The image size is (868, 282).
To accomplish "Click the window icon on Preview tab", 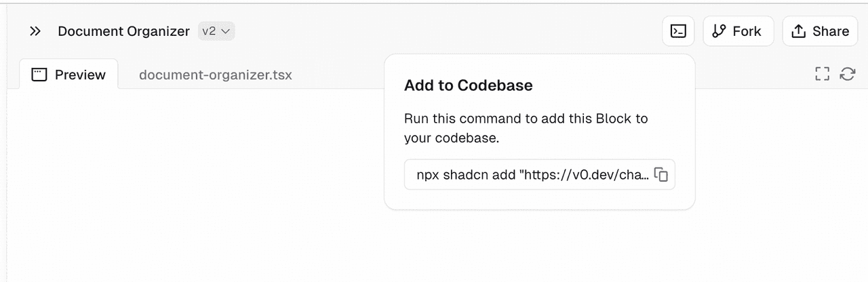I will [x=39, y=75].
